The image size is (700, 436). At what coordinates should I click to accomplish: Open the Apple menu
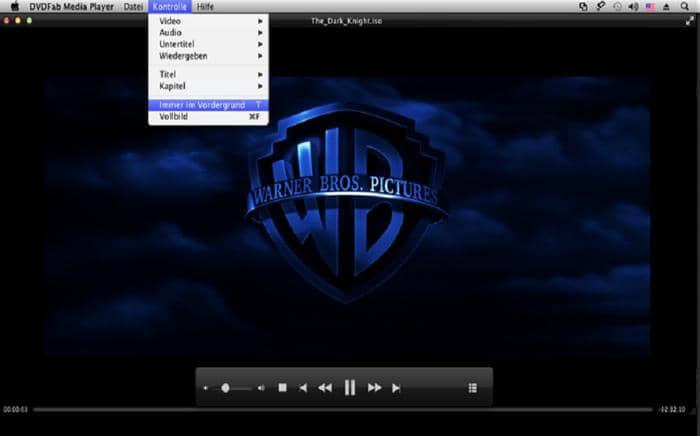coord(15,6)
